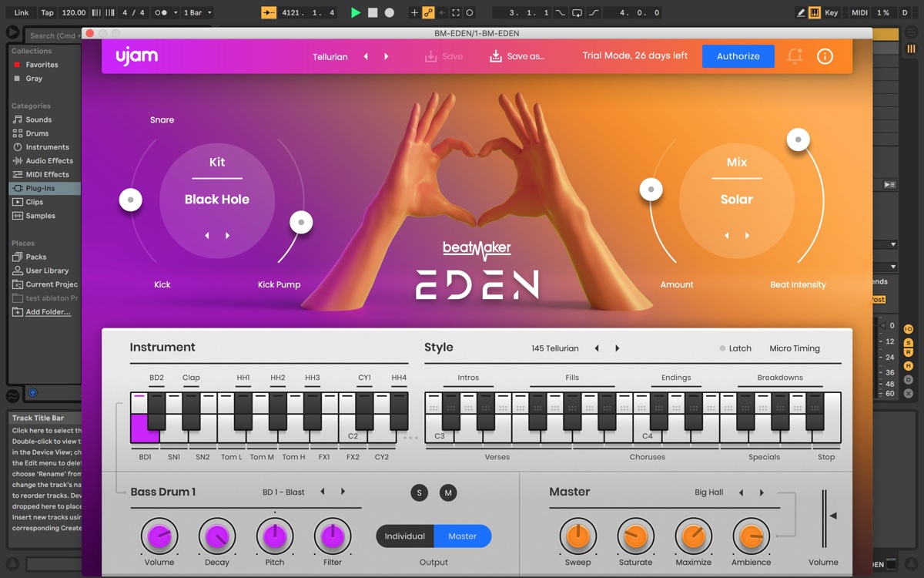Click the Ableton record circle button
924x578 pixels.
390,12
